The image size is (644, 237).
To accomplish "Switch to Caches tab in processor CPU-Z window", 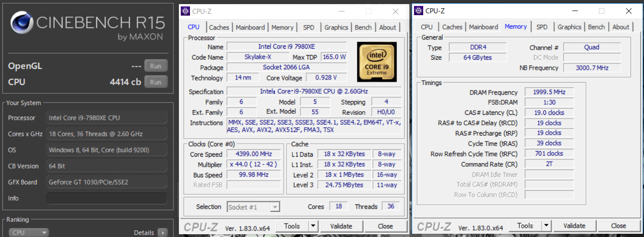I will coord(219,28).
